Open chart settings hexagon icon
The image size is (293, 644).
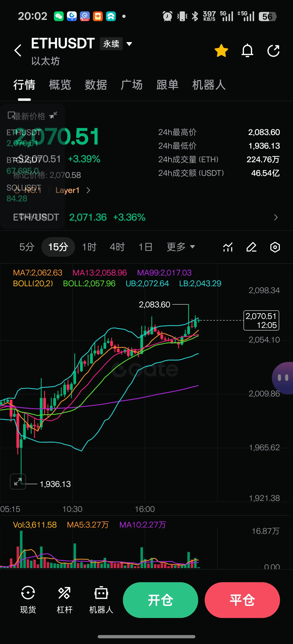click(x=275, y=247)
